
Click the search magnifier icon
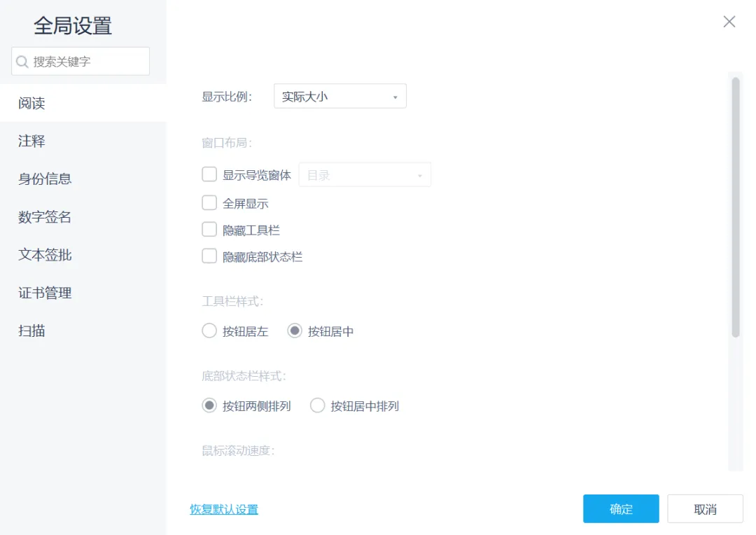pos(22,62)
